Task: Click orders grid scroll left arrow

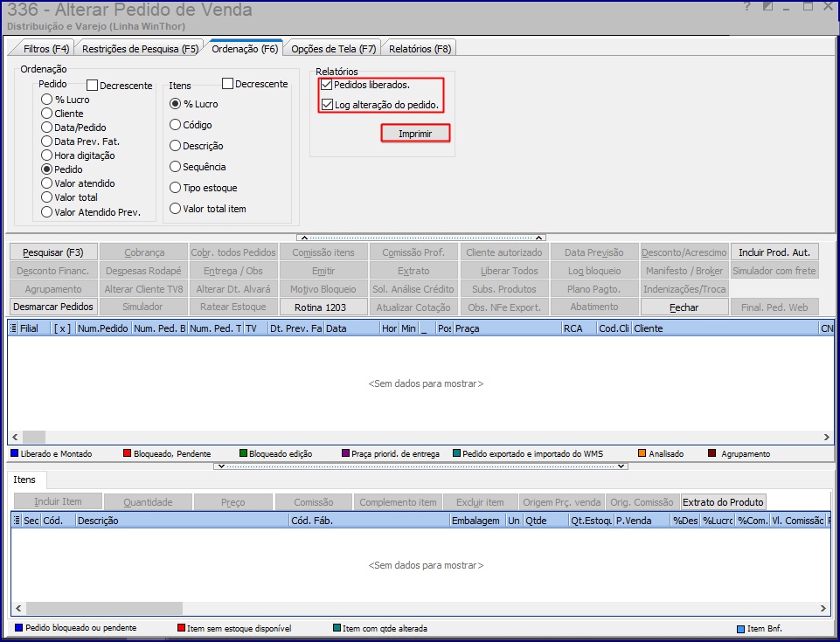Action: click(x=15, y=437)
